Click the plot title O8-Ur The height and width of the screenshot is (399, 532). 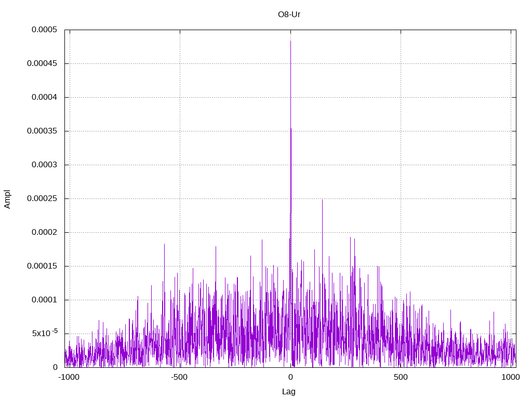pyautogui.click(x=289, y=15)
